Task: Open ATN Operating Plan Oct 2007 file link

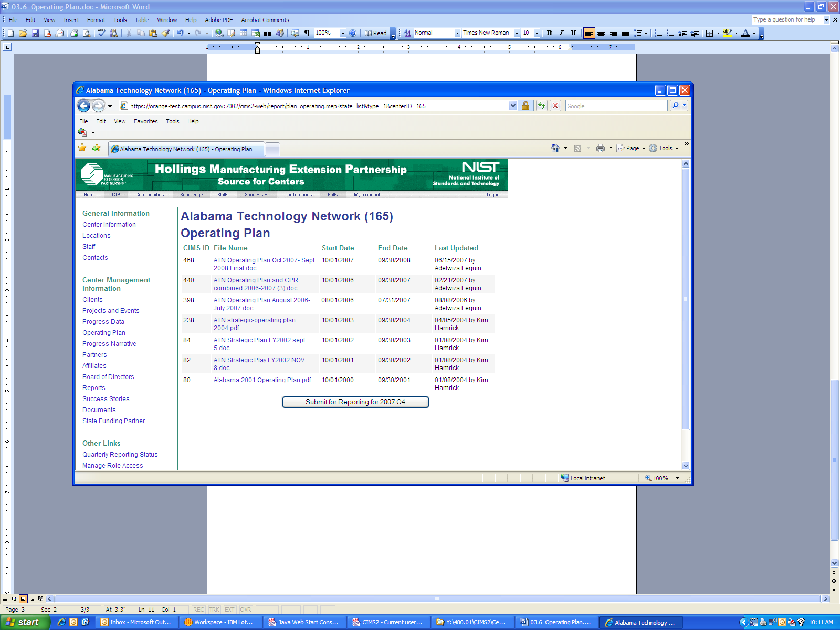Action: pyautogui.click(x=264, y=264)
